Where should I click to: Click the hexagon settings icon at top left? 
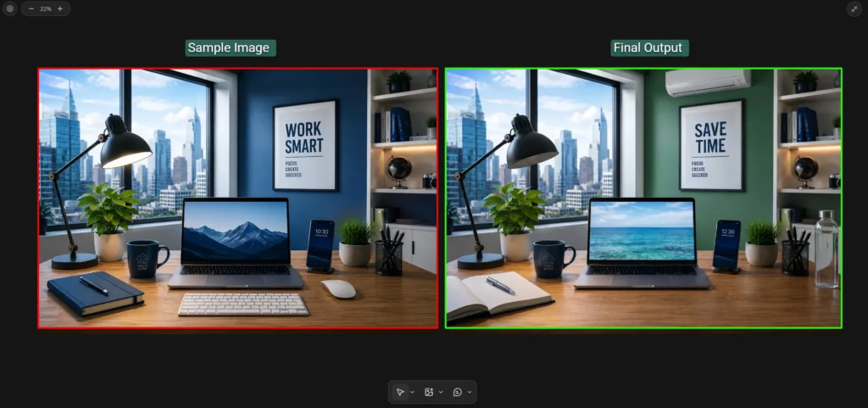pos(9,8)
